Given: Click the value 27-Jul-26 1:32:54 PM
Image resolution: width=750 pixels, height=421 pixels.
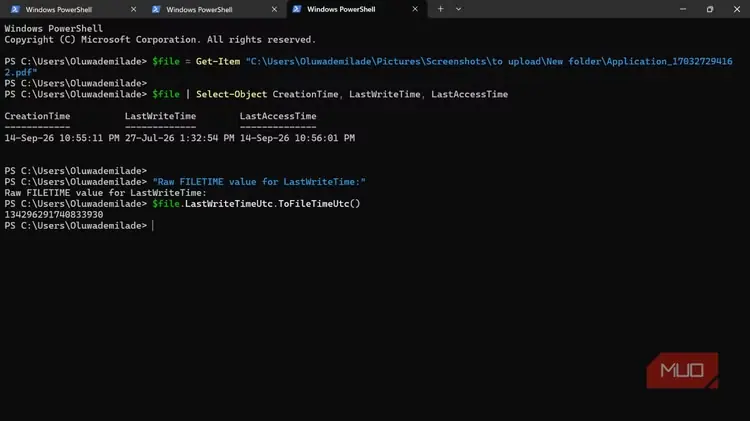Looking at the screenshot, I should tap(179, 138).
